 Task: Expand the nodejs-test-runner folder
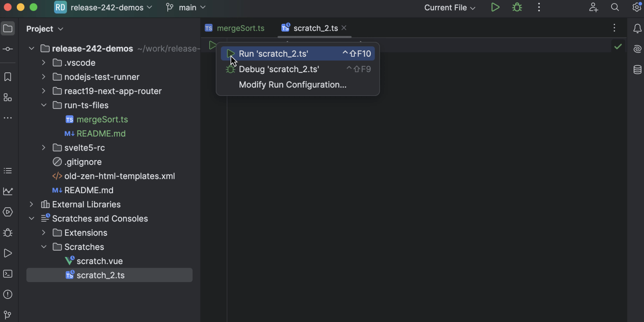44,77
